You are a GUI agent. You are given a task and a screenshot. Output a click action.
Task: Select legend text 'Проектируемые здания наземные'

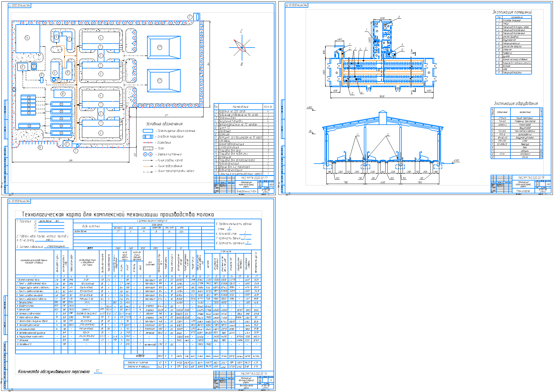[176, 131]
